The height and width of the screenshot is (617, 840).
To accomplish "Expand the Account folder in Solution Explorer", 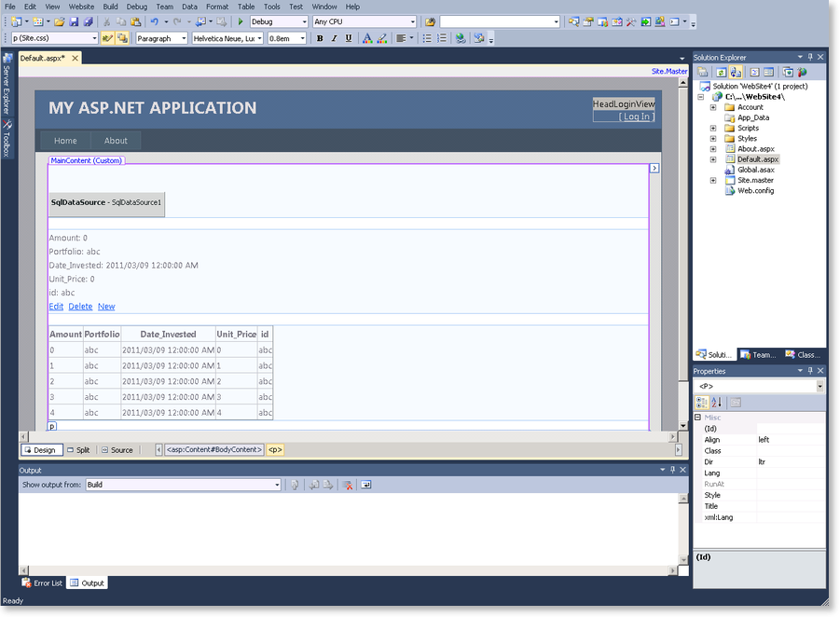I will [x=713, y=108].
